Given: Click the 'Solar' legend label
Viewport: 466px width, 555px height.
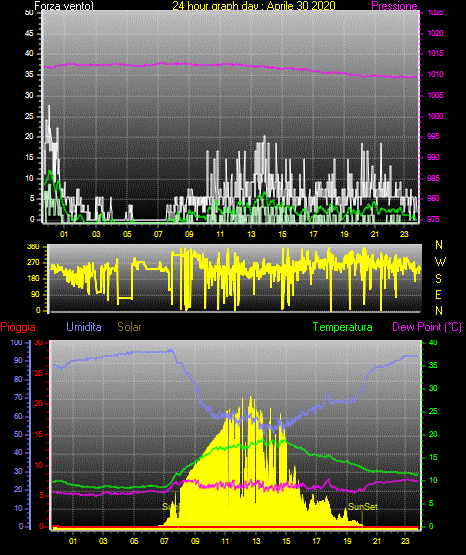Looking at the screenshot, I should 129,327.
